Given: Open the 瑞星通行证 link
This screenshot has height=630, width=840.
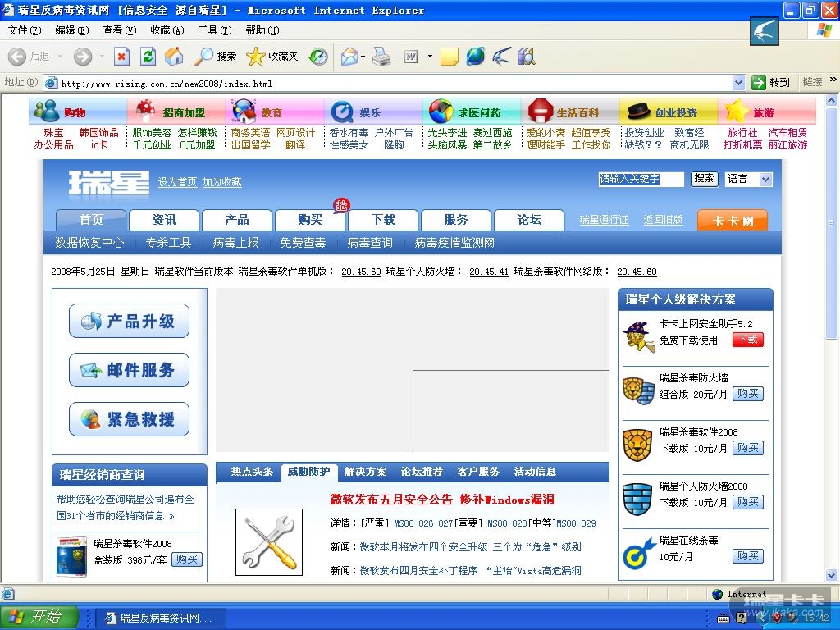Looking at the screenshot, I should pos(605,220).
